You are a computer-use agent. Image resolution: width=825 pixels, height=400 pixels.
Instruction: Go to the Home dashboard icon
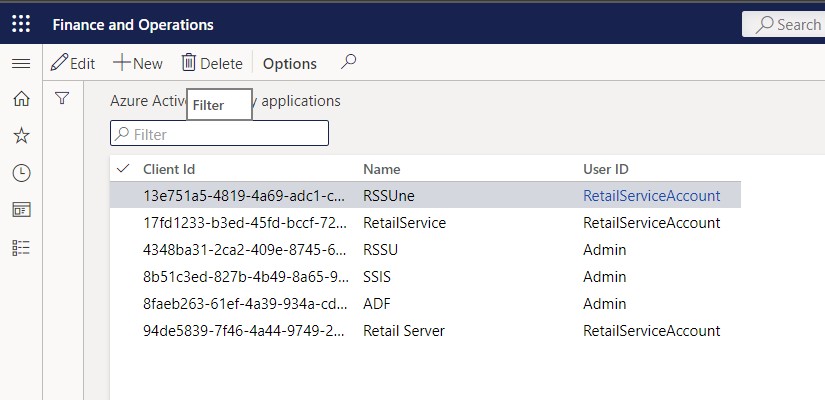21,98
